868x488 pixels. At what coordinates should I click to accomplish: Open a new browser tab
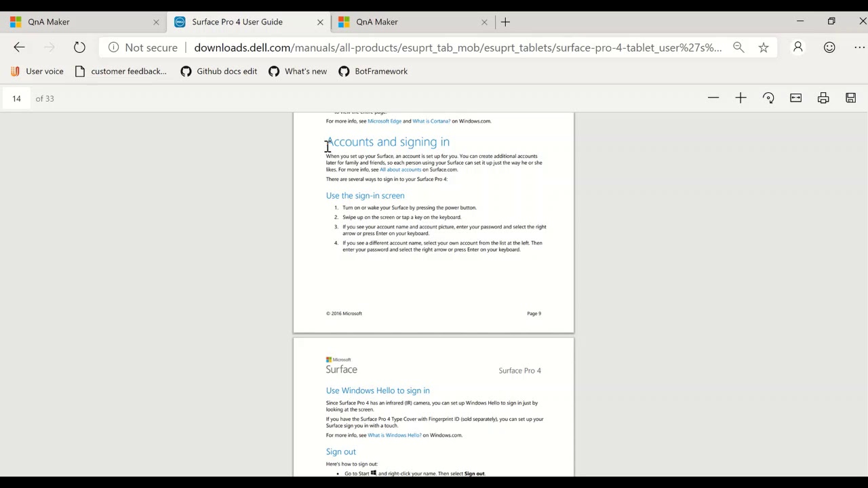505,22
